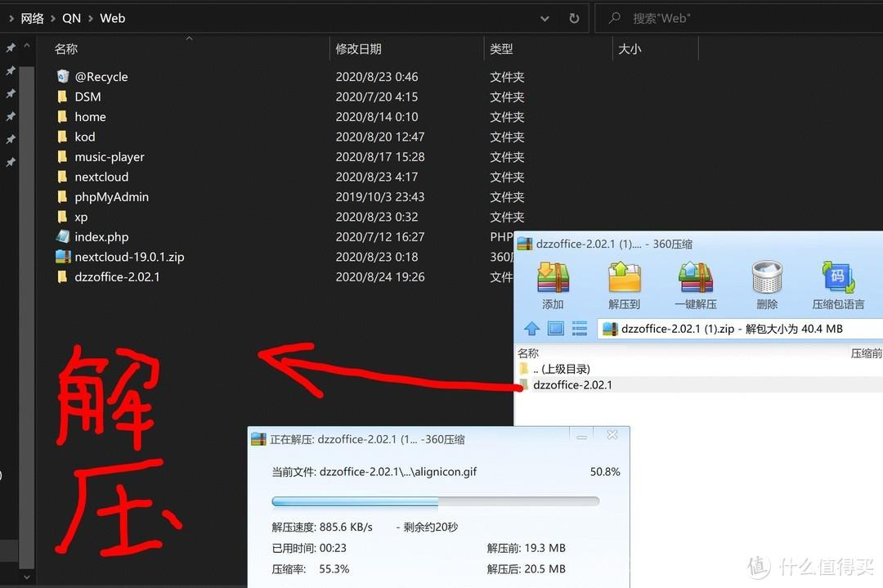Image resolution: width=883 pixels, height=588 pixels.
Task: Select the nextcloud-19.0.1.zip archive icon
Action: click(x=63, y=257)
